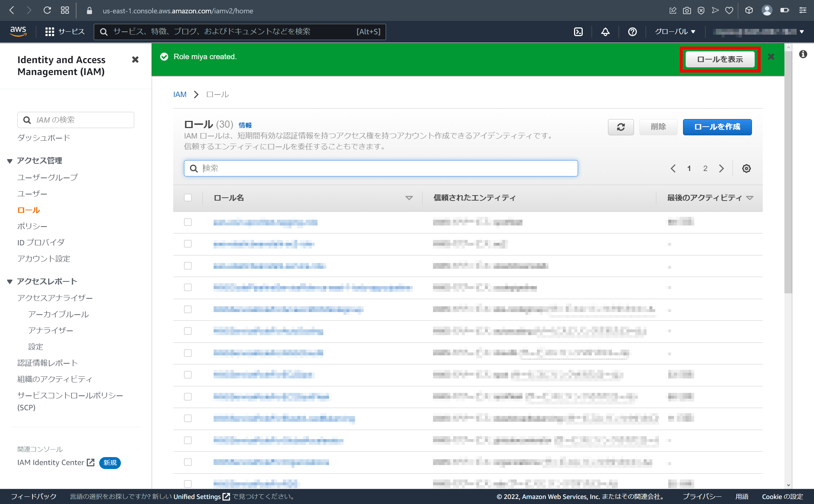Go to next page of roles
Screen dimensions: 814x504
point(721,168)
